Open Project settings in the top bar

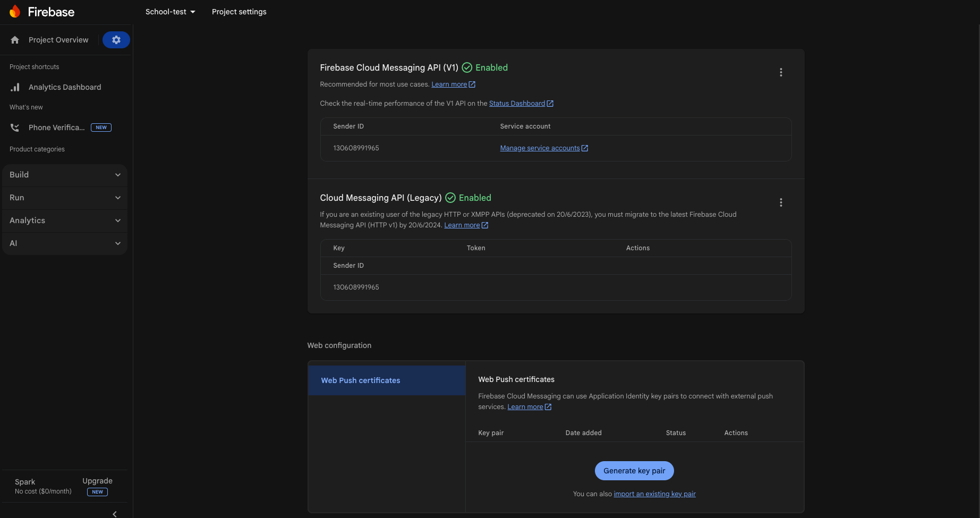coord(239,11)
